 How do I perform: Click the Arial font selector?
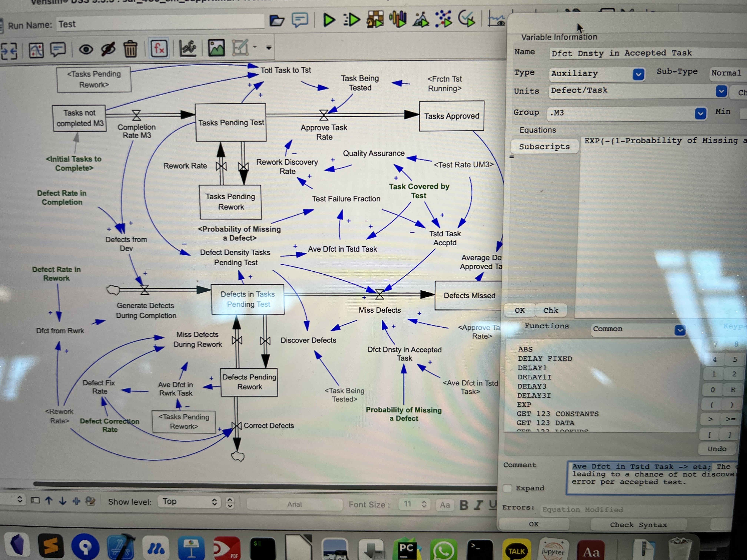(x=294, y=504)
